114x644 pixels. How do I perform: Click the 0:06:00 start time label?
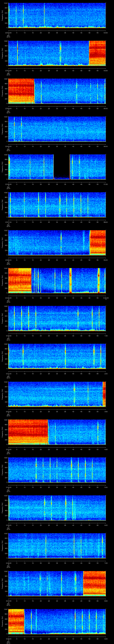[x=8, y=563]
